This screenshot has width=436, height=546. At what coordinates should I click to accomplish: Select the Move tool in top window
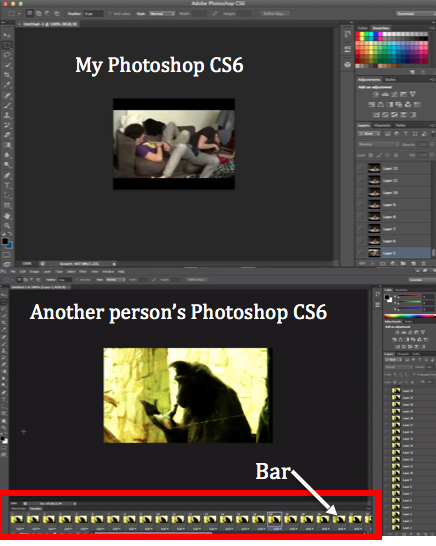(x=7, y=36)
